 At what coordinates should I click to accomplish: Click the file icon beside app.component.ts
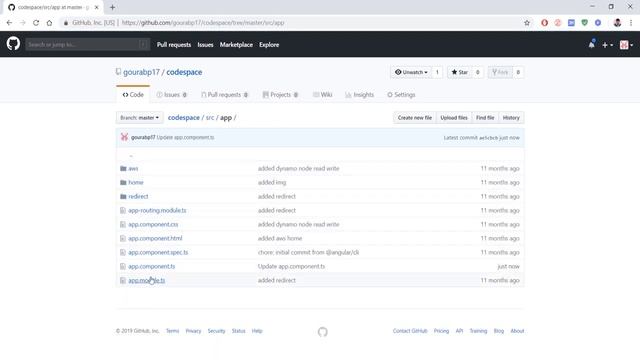[x=123, y=266]
